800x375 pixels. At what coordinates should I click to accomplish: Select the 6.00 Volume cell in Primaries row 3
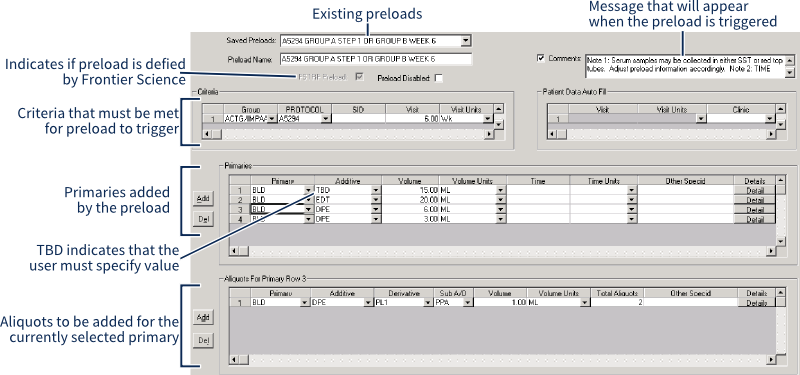coord(410,209)
